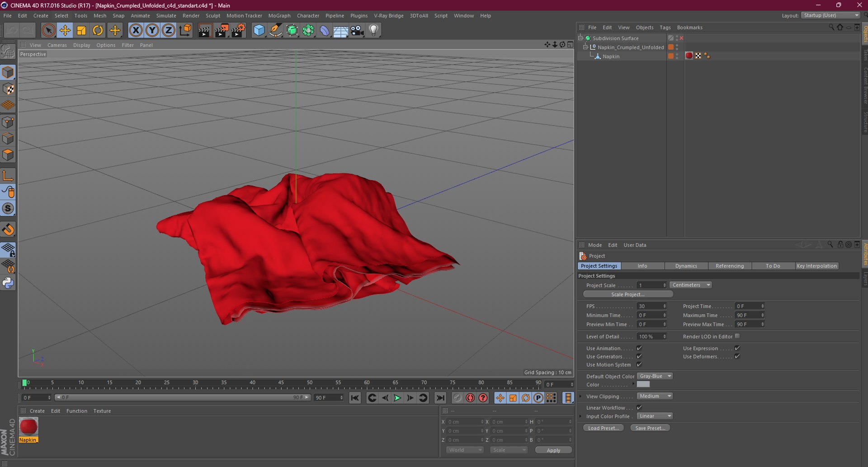Switch to the Dynamics tab
The height and width of the screenshot is (467, 868).
[686, 266]
